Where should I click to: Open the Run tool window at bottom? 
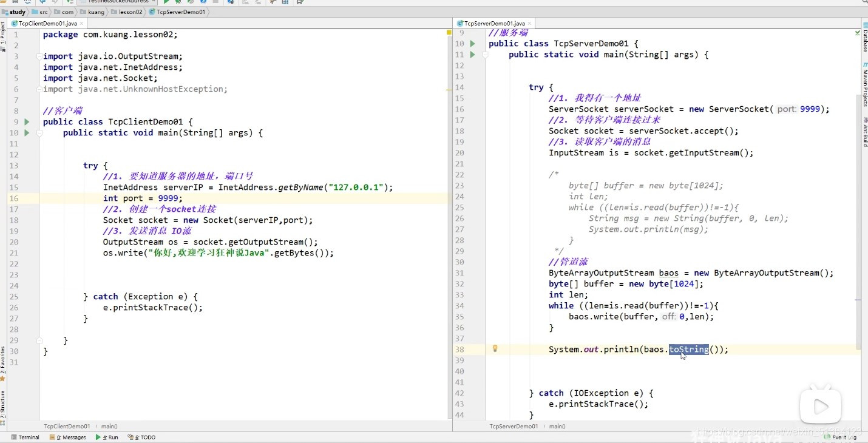pos(107,437)
